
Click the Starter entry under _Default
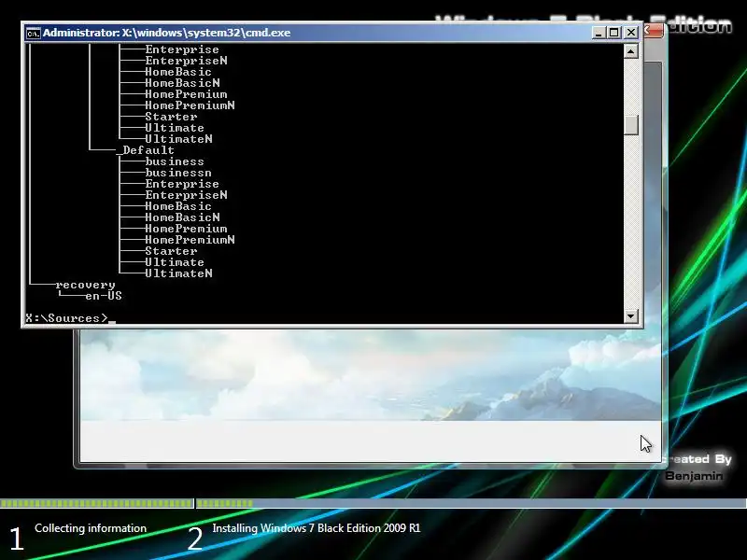pos(171,251)
